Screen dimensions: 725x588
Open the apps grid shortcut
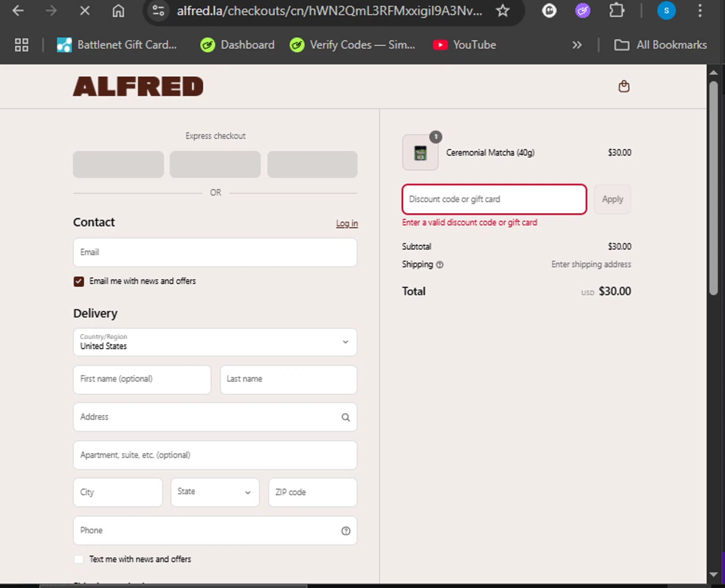click(x=22, y=45)
